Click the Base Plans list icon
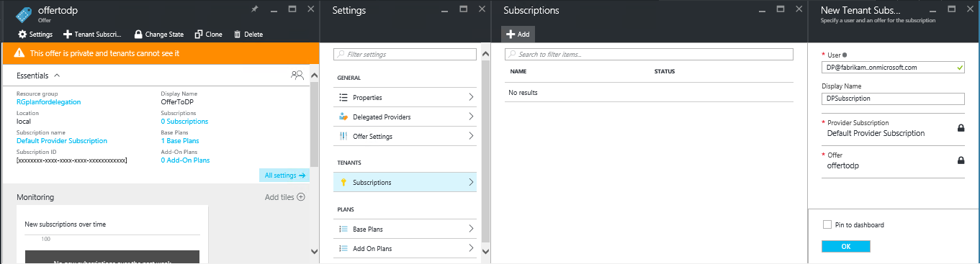This screenshot has height=264, width=980. tap(344, 229)
